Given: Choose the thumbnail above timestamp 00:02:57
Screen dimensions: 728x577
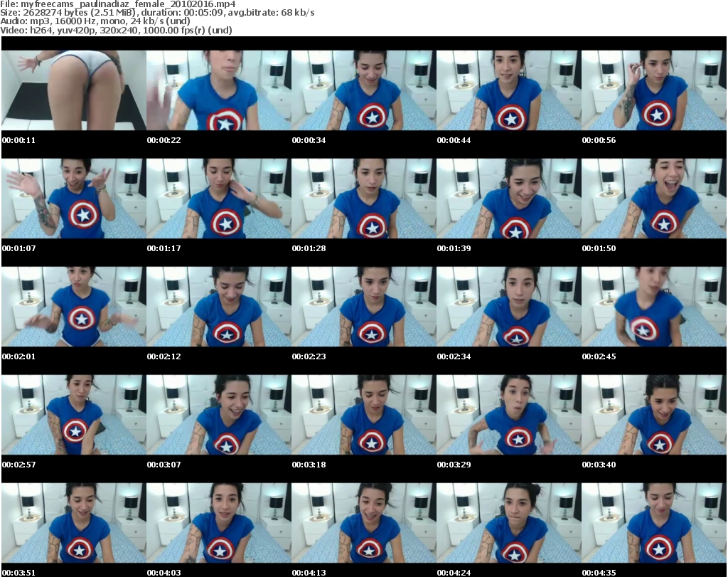Looking at the screenshot, I should click(x=74, y=415).
